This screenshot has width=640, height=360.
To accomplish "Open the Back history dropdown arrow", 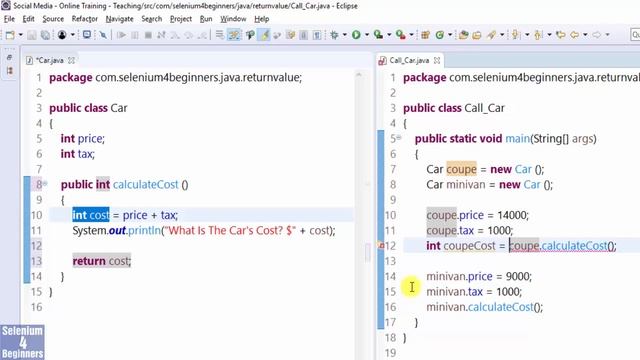I will pos(585,35).
